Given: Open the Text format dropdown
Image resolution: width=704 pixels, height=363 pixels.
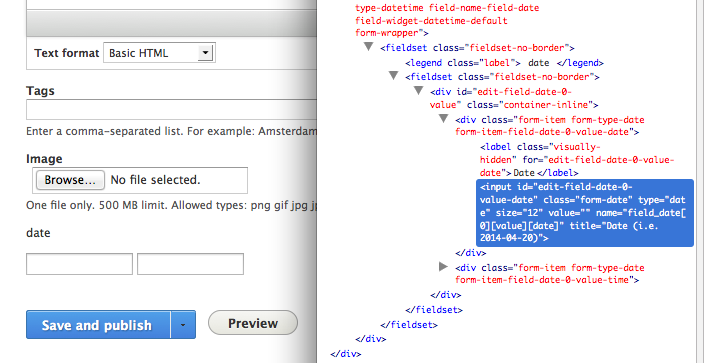Looking at the screenshot, I should click(159, 53).
